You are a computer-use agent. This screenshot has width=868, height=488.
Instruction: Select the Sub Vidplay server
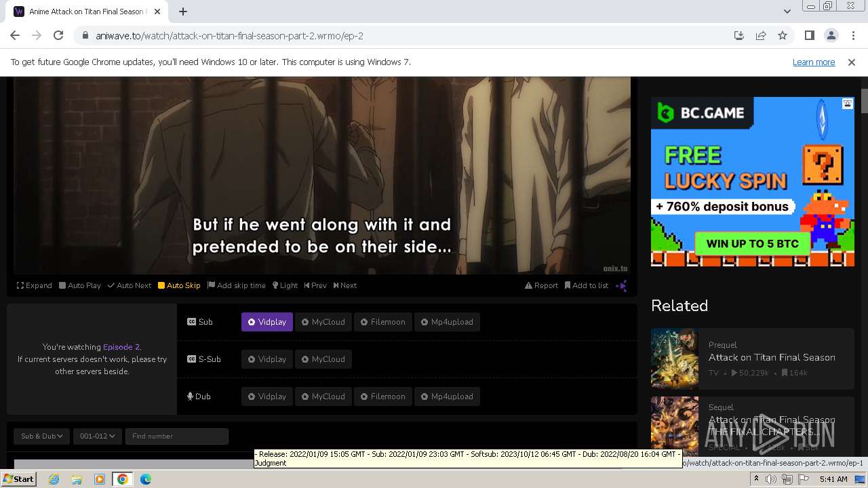pyautogui.click(x=267, y=322)
